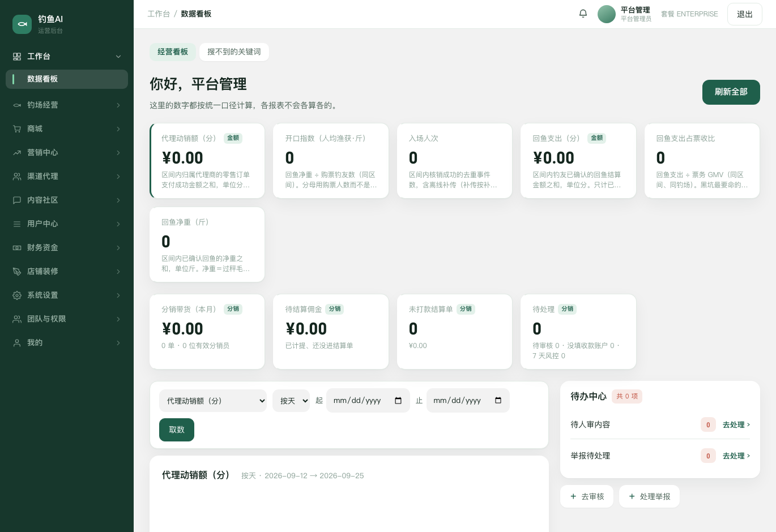Click the 我的 person icon

(17, 343)
